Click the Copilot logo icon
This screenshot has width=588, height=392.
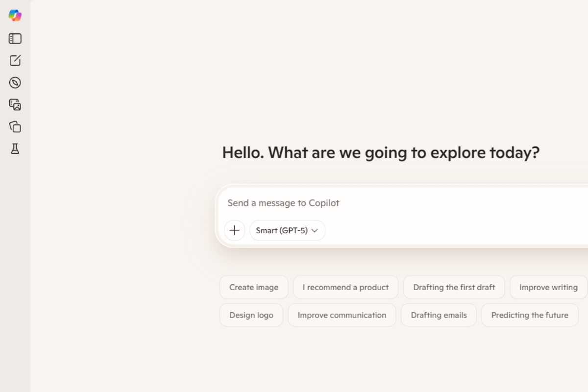pyautogui.click(x=15, y=15)
